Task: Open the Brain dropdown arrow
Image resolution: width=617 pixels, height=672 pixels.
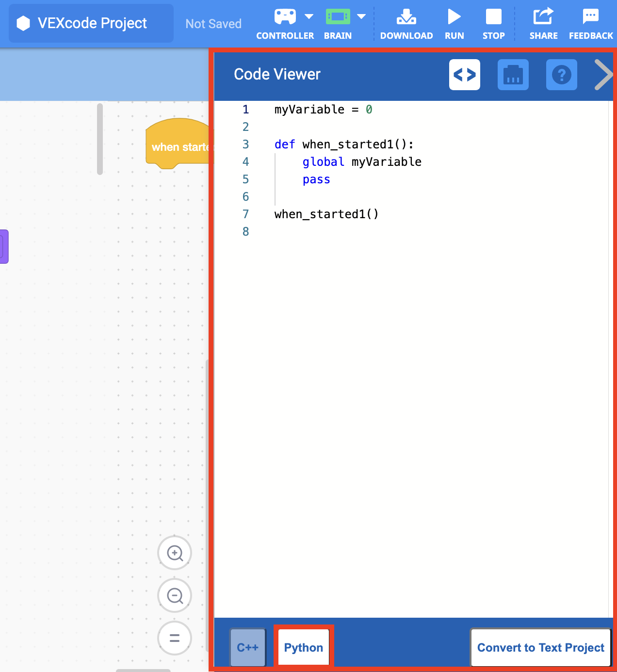Action: point(361,16)
